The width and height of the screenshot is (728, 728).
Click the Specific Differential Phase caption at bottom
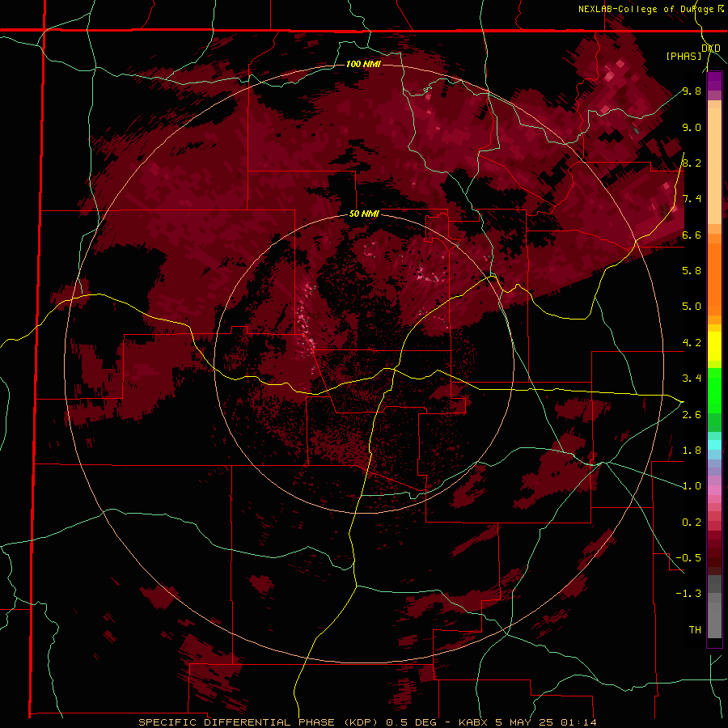click(367, 722)
